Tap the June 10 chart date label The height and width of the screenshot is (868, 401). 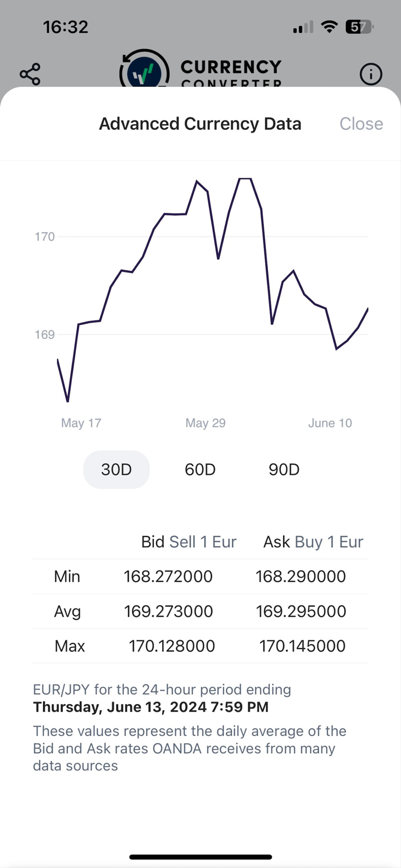point(330,423)
